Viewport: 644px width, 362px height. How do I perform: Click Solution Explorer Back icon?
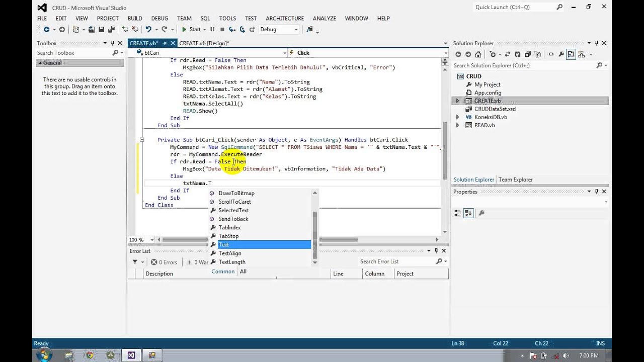(458, 54)
